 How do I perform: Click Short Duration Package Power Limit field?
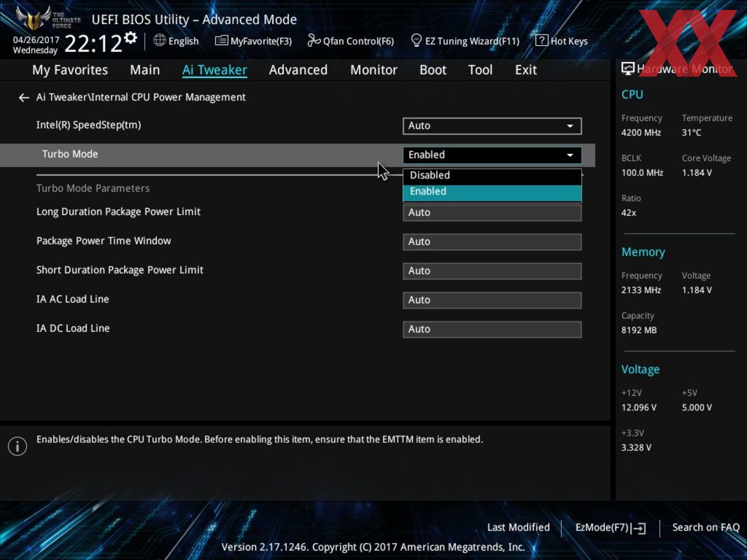coord(492,271)
